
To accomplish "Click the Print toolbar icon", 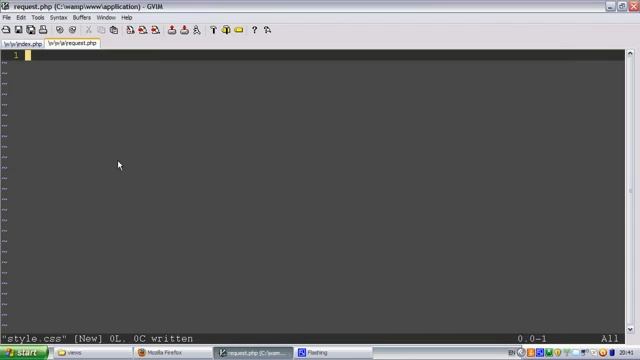I will tap(43, 30).
